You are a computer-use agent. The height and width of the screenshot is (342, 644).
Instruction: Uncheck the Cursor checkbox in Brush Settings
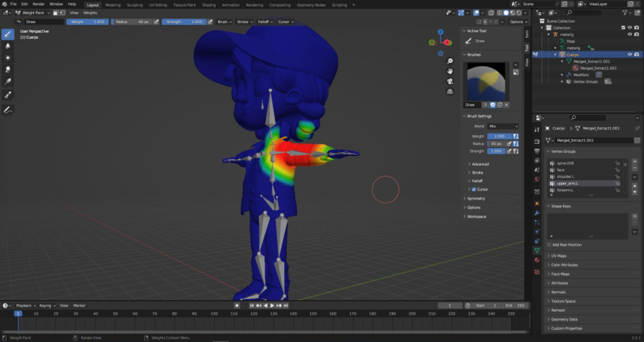pyautogui.click(x=474, y=189)
